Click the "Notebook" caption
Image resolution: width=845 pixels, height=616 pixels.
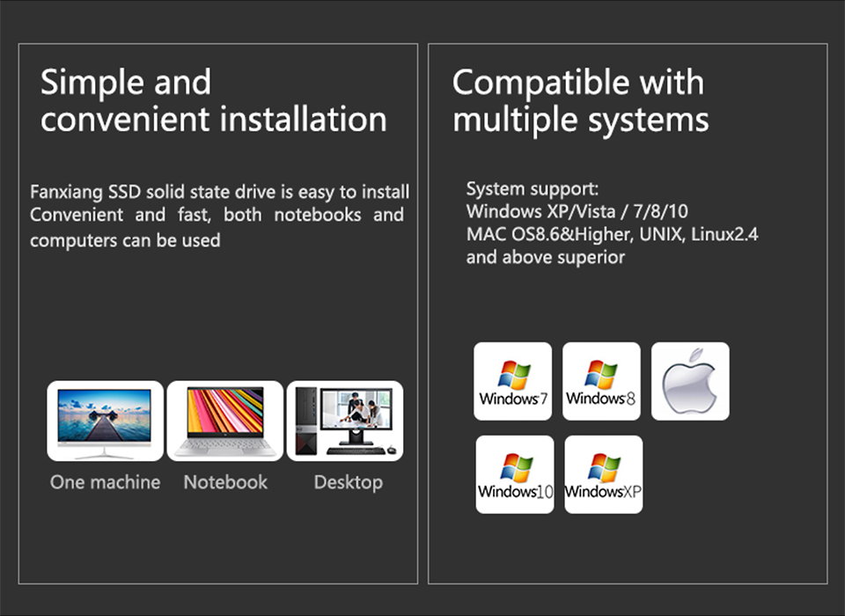pos(225,482)
